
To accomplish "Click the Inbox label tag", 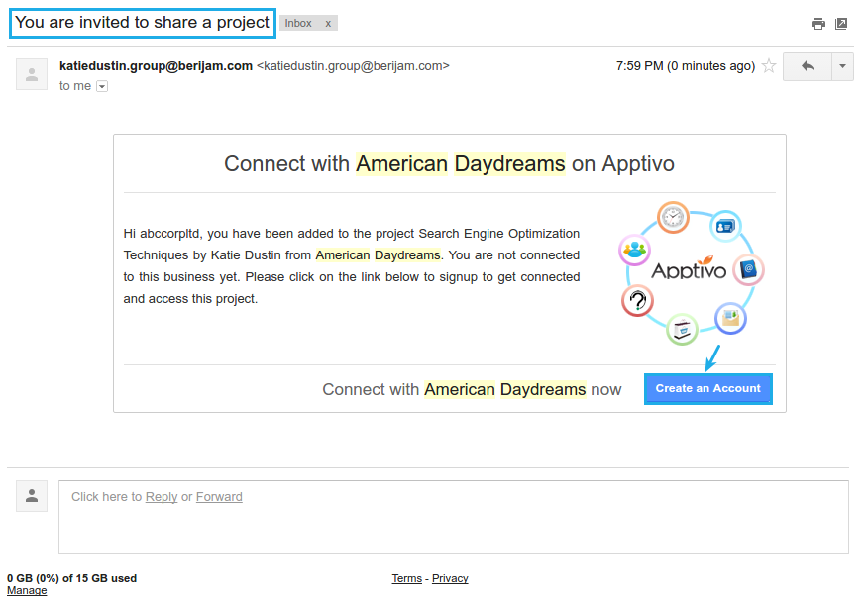I will click(x=298, y=23).
